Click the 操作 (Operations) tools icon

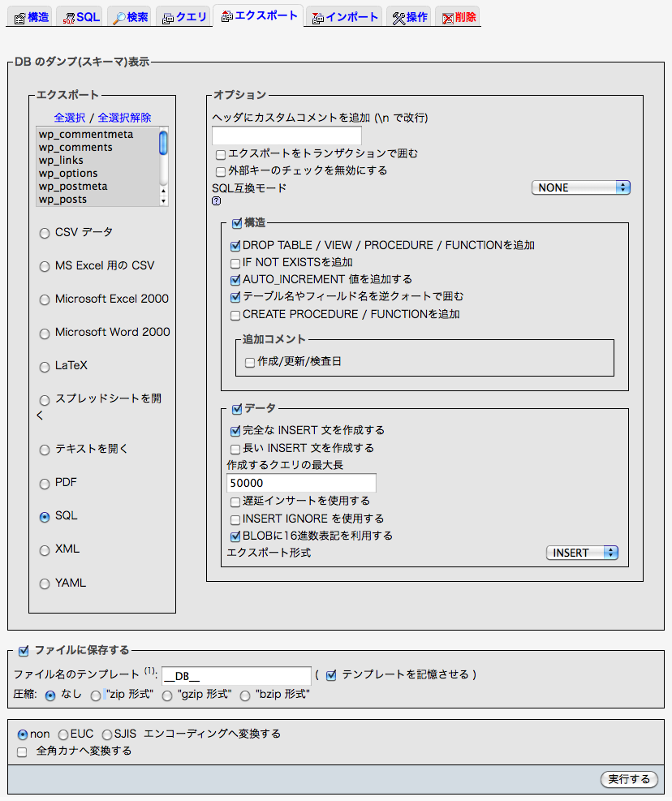(398, 18)
